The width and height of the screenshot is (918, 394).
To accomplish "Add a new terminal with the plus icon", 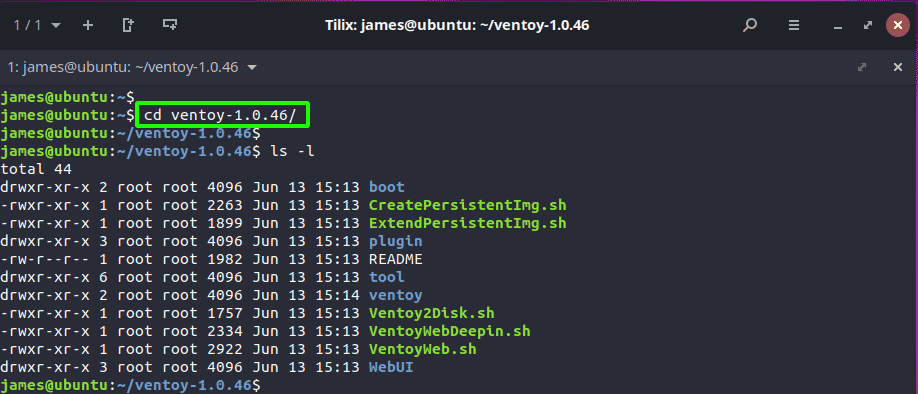I will 88,25.
